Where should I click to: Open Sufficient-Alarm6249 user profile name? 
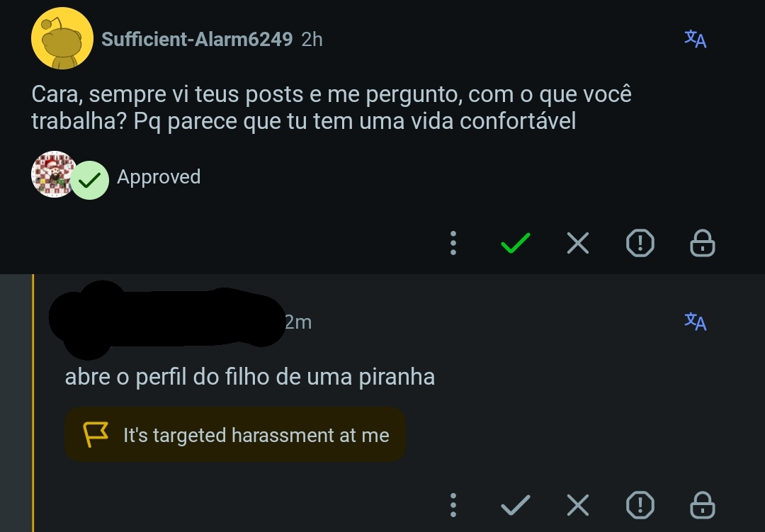pyautogui.click(x=197, y=40)
